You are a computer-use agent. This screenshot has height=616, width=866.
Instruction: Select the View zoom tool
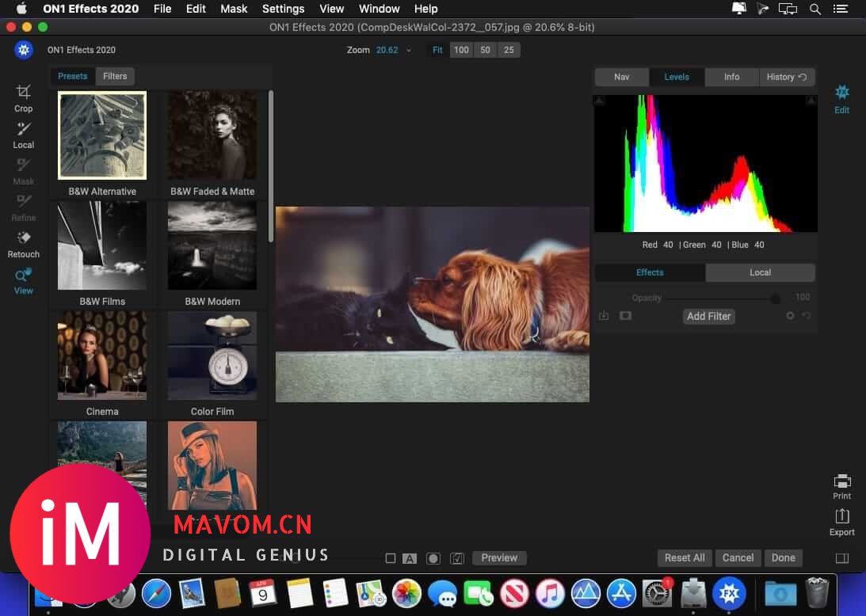(23, 281)
